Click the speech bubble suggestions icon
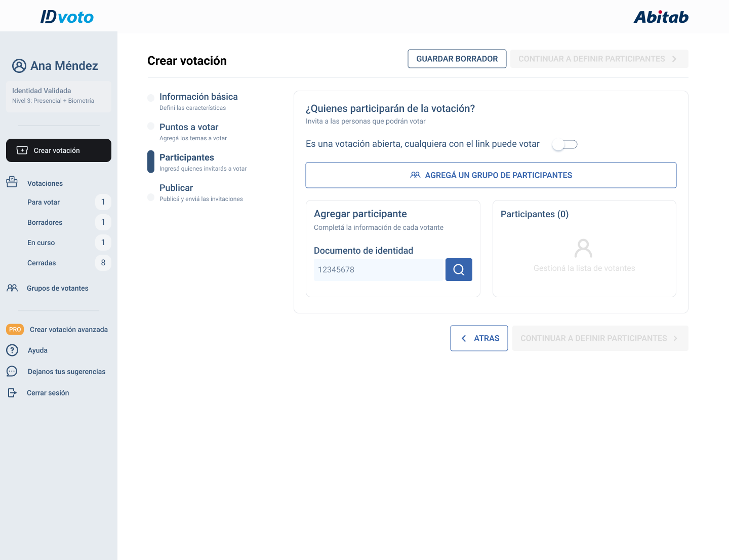This screenshot has width=729, height=560. point(12,372)
